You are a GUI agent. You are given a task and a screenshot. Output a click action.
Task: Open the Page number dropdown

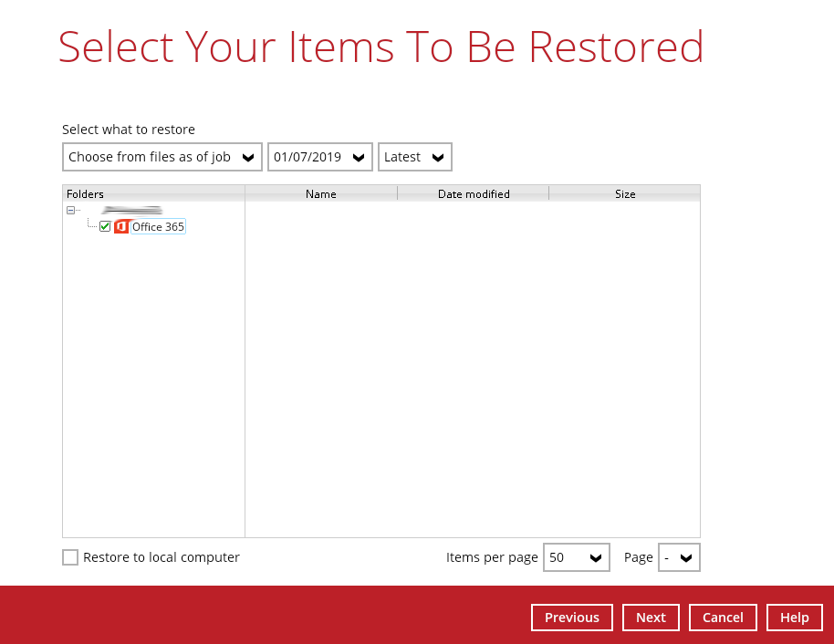pos(679,557)
